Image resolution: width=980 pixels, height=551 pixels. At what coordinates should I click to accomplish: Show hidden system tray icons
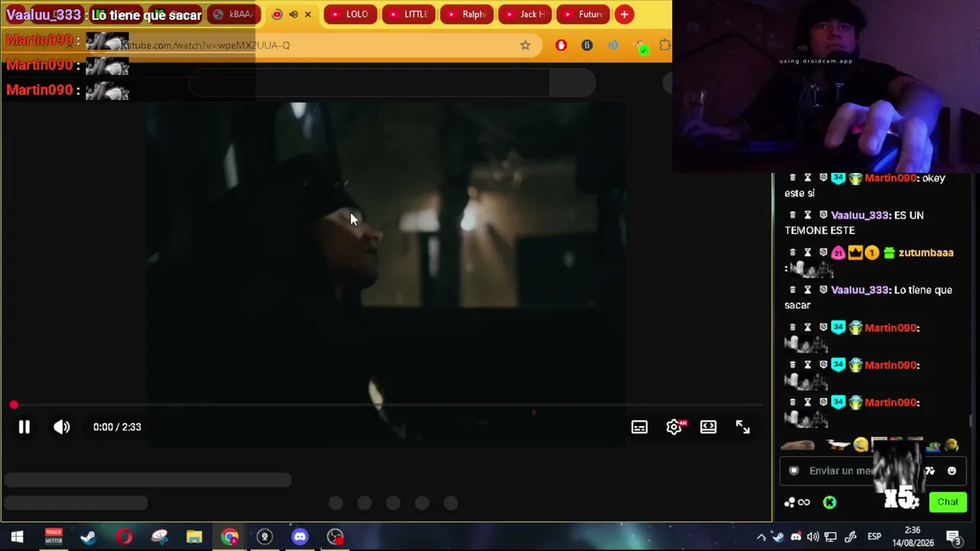click(x=761, y=536)
